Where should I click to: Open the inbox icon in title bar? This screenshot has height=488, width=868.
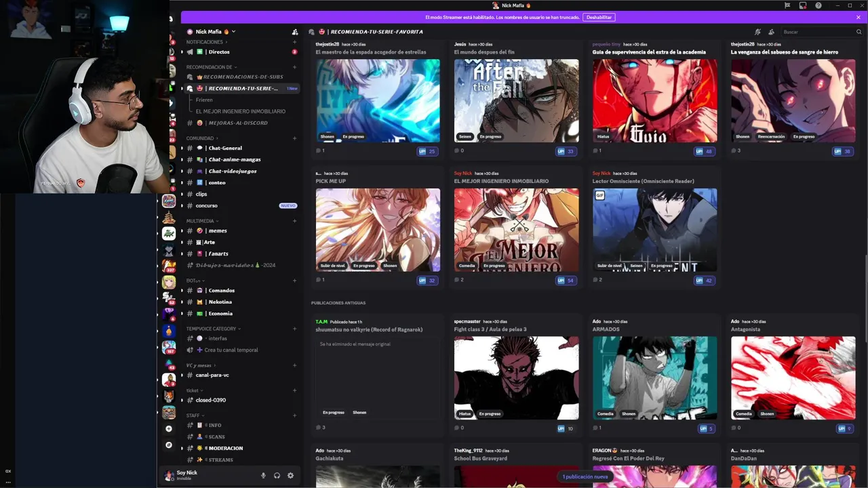point(803,5)
